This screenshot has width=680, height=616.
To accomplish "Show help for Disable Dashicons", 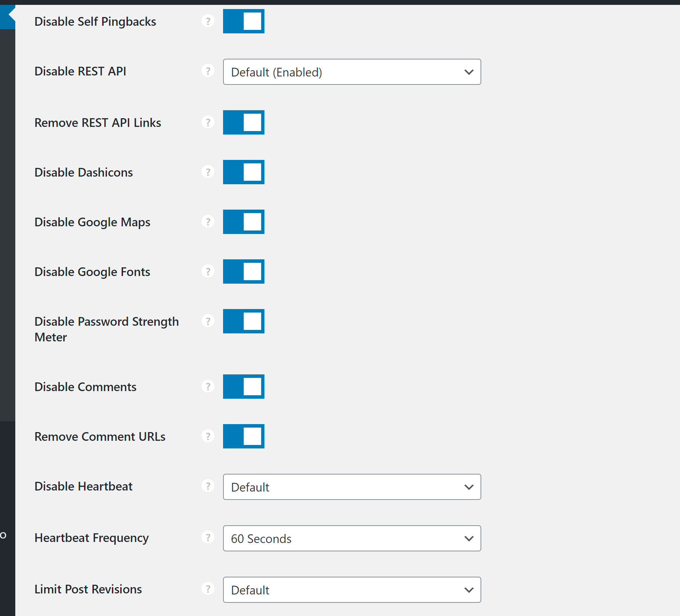I will [x=208, y=172].
